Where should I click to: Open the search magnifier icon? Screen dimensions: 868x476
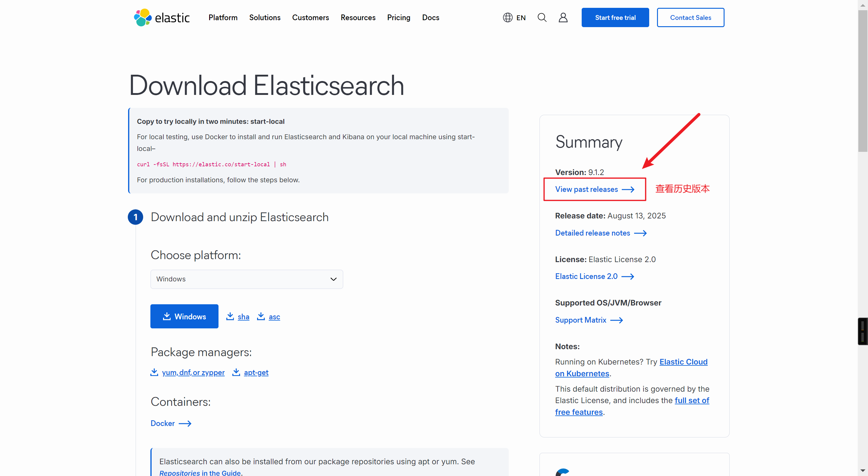542,17
